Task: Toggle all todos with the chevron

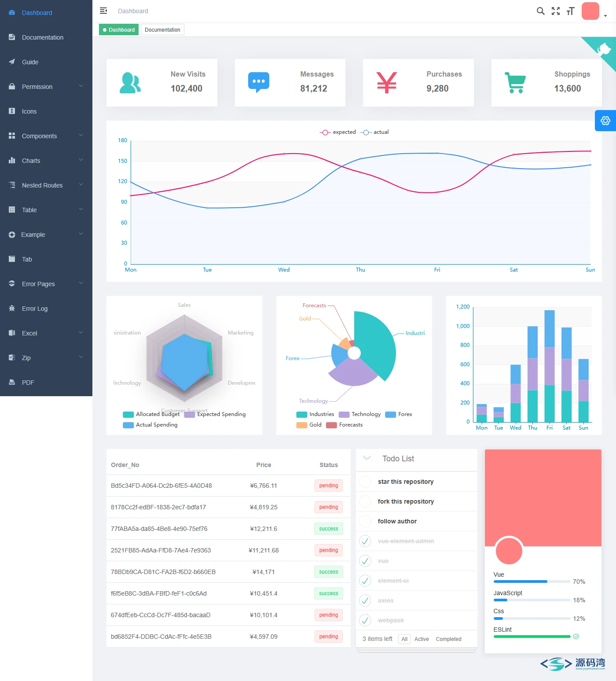Action: coord(367,458)
